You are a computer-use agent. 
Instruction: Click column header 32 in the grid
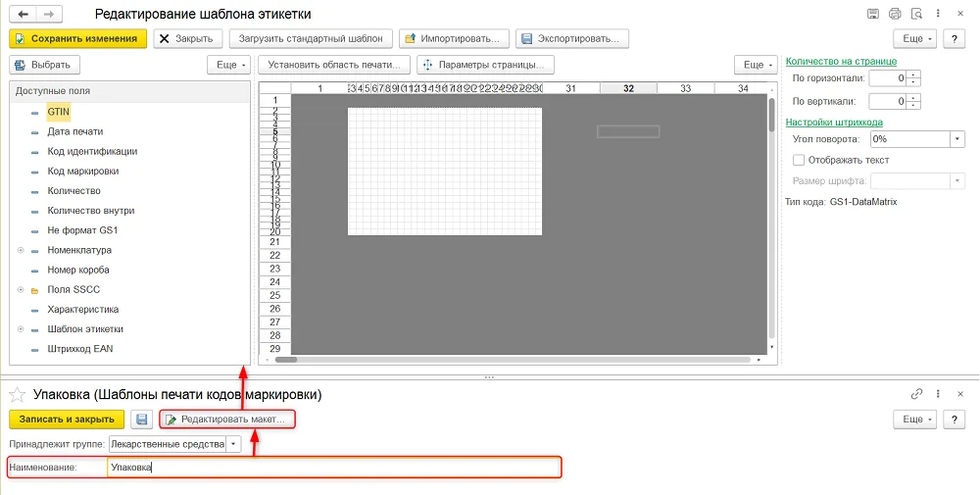[x=628, y=88]
